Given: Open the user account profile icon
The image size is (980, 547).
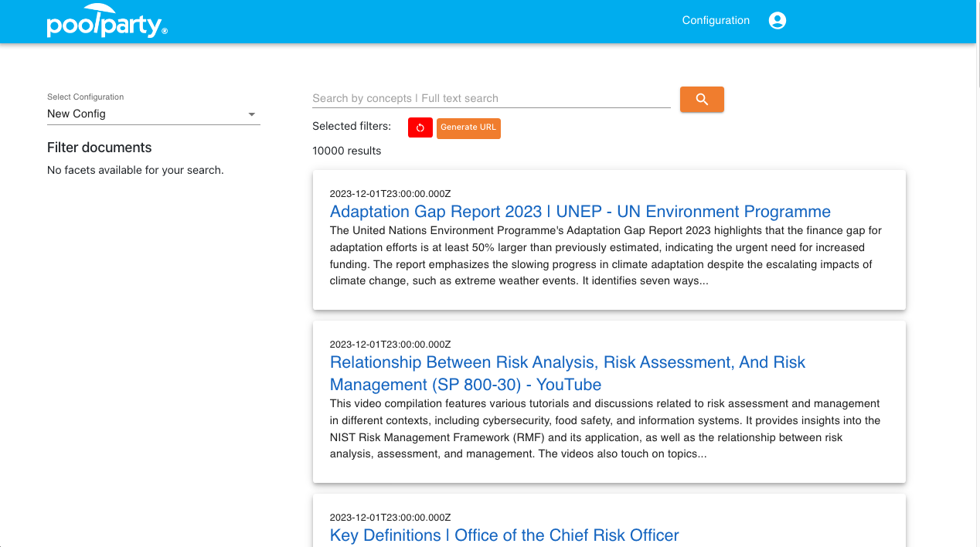Looking at the screenshot, I should pos(777,21).
